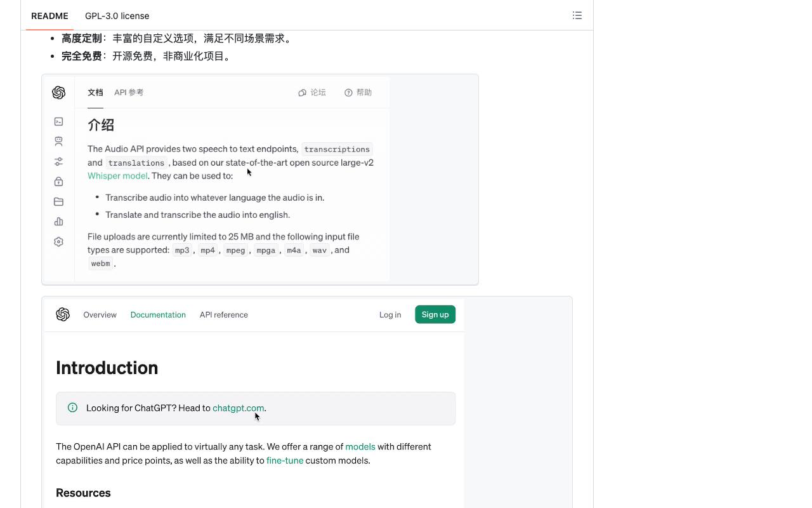Image resolution: width=812 pixels, height=508 pixels.
Task: Click the 论坛 forum link
Action: 312,93
